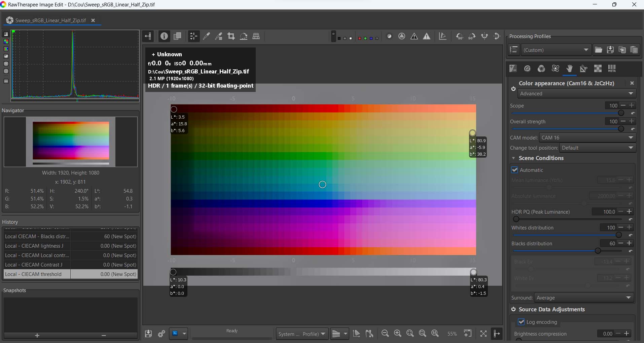Select the color picker (eyedropper) tool

[207, 36]
